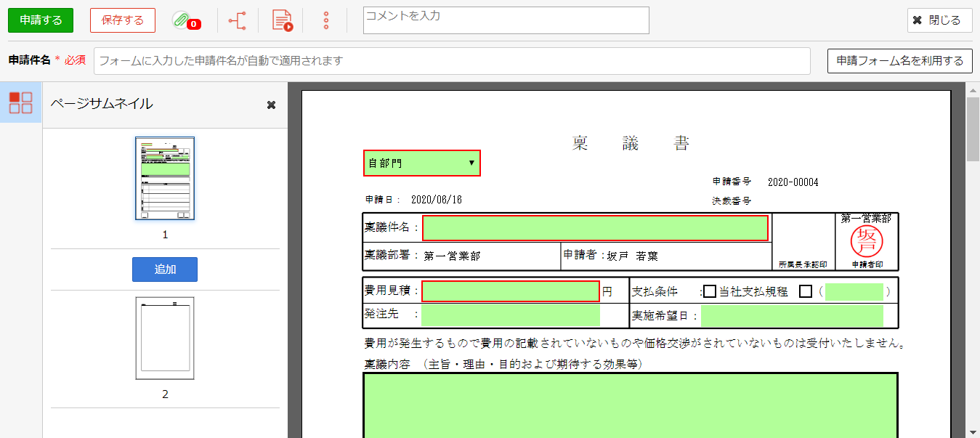
Task: Select page 2 thumbnail
Action: (165, 338)
